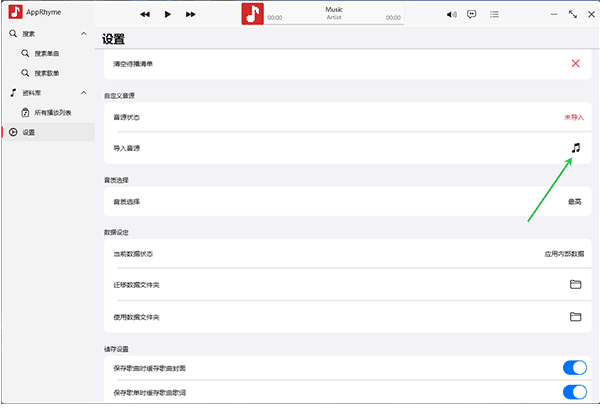The height and width of the screenshot is (410, 600).
Task: Toggle cache cover when saving songs
Action: (x=574, y=368)
